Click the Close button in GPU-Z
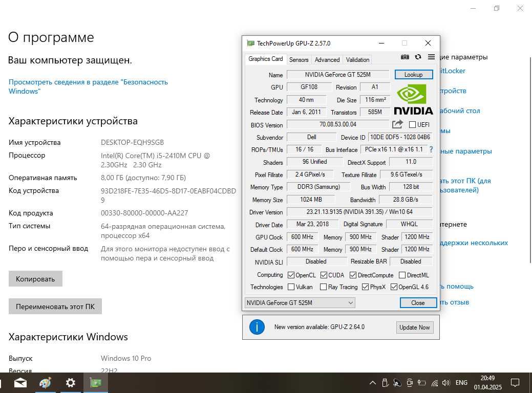This screenshot has width=532, height=393. pos(418,303)
